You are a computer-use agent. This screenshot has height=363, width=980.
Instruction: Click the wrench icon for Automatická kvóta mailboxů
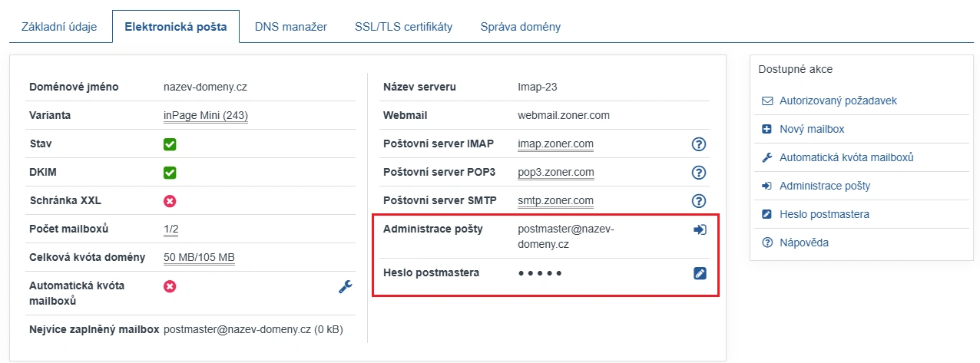point(346,287)
